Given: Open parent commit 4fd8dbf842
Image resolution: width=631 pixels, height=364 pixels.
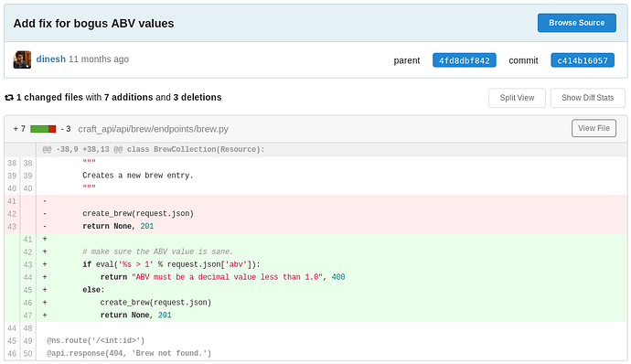Looking at the screenshot, I should pos(464,60).
